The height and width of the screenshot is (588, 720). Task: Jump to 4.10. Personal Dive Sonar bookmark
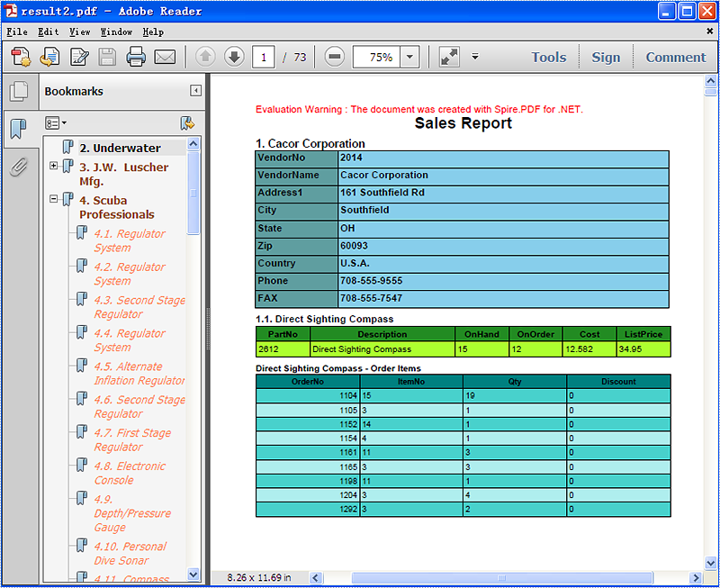[130, 553]
